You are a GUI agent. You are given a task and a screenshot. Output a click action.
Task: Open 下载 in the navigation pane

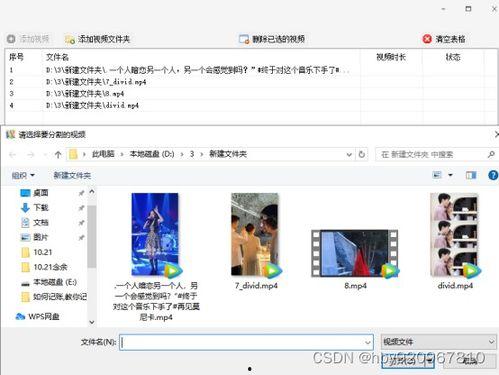34,208
